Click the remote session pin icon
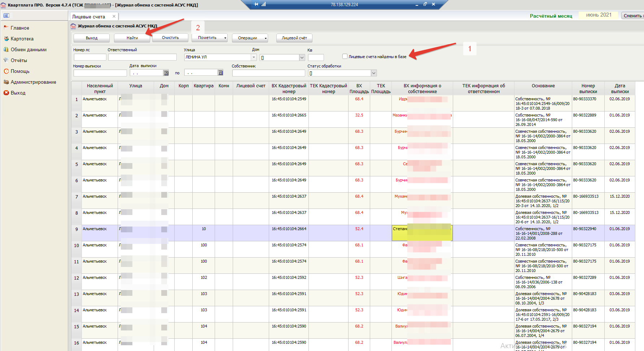 click(x=256, y=4)
